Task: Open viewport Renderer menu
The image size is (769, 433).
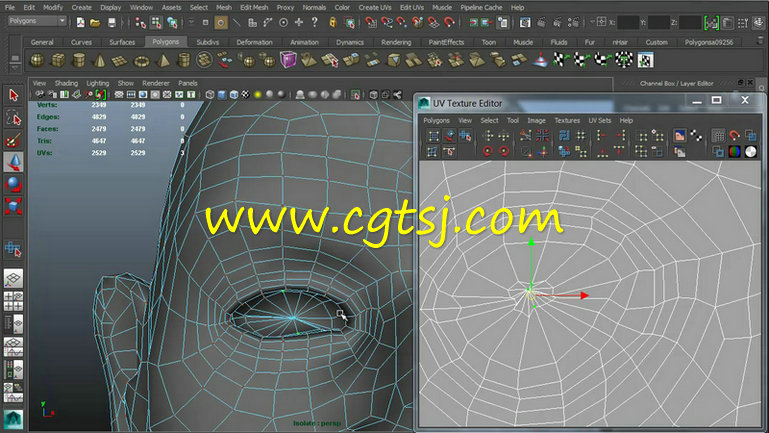Action: tap(156, 83)
